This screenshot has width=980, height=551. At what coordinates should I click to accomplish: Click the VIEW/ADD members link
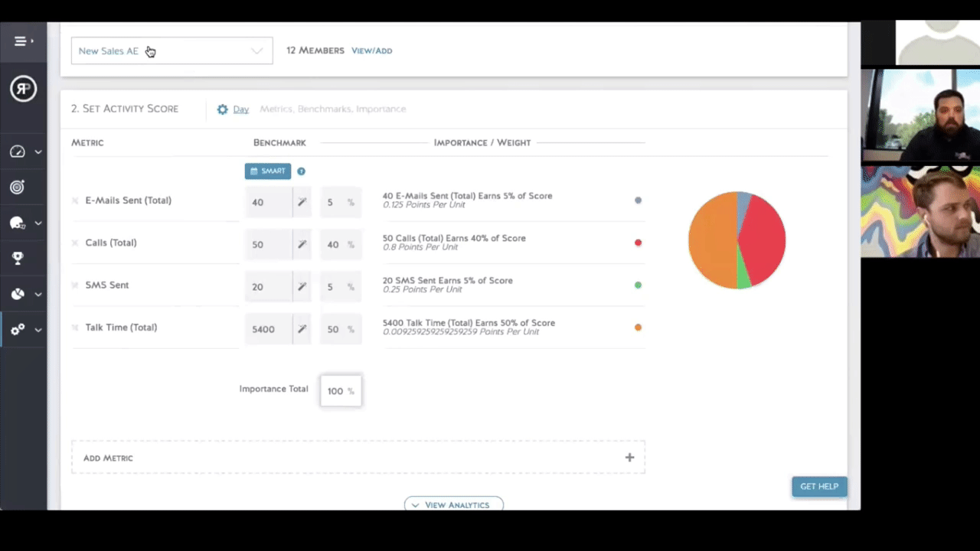coord(371,50)
